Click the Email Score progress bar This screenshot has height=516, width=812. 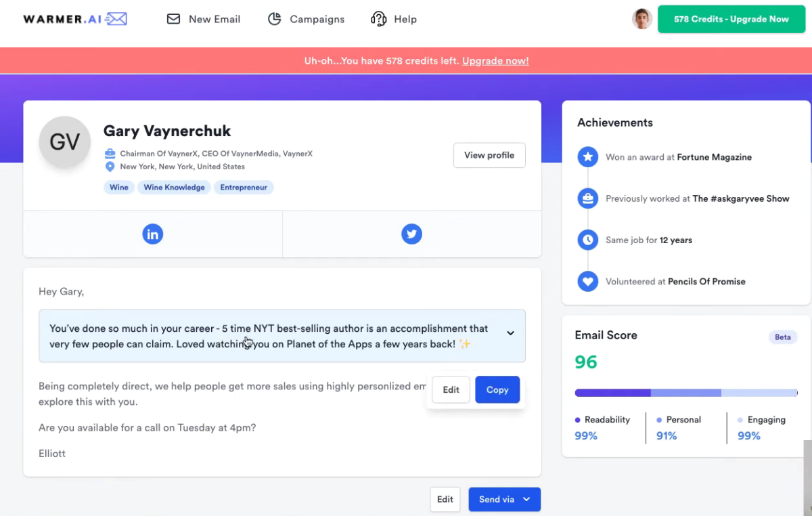[x=686, y=393]
